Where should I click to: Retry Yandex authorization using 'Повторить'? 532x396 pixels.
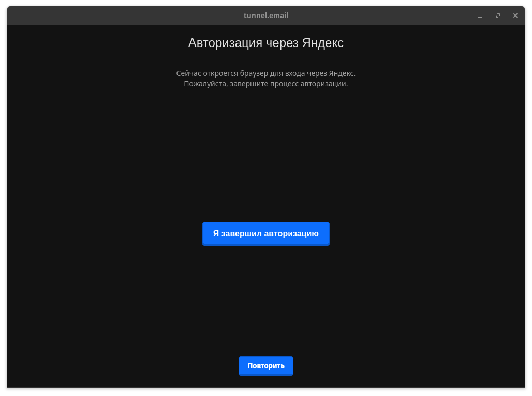(x=266, y=365)
